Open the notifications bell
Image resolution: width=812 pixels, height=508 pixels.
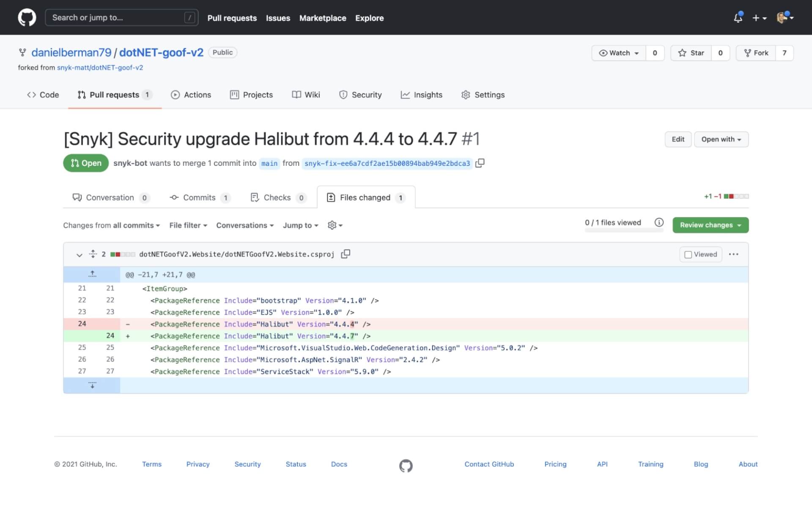[x=738, y=18]
